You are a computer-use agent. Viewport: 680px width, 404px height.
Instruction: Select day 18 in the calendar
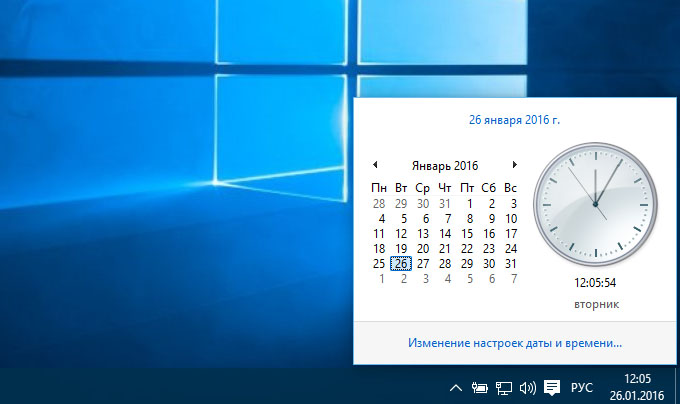tap(379, 249)
